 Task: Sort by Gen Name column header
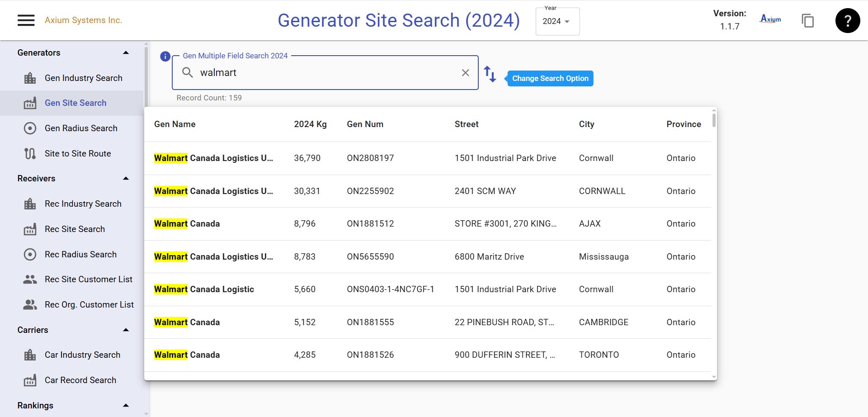pos(175,124)
